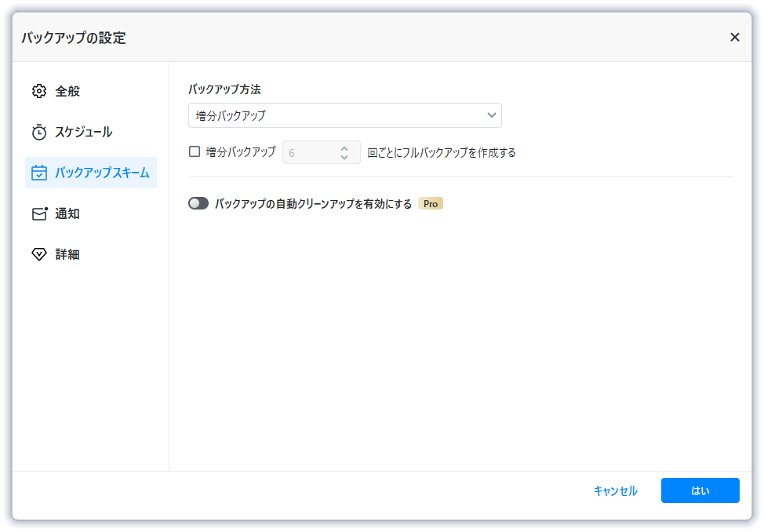The height and width of the screenshot is (532, 764).
Task: Click the gear icon beside 全般
Action: pyautogui.click(x=38, y=91)
